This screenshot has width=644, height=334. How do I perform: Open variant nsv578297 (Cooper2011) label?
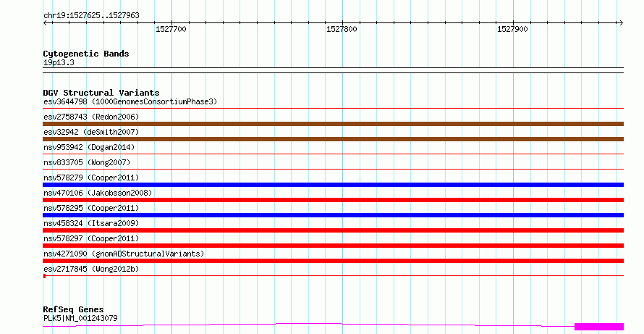click(x=91, y=238)
